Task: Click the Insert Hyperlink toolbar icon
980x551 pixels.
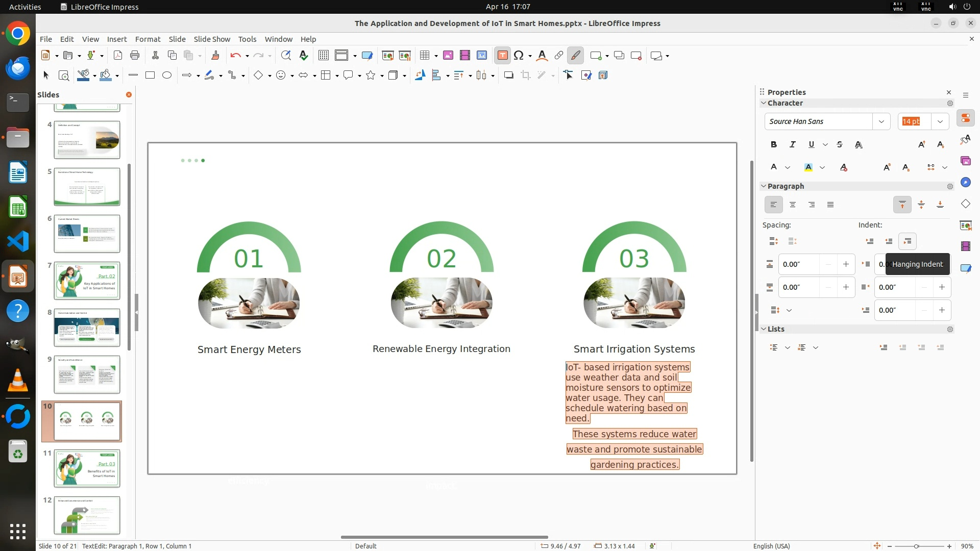Action: pos(559,56)
